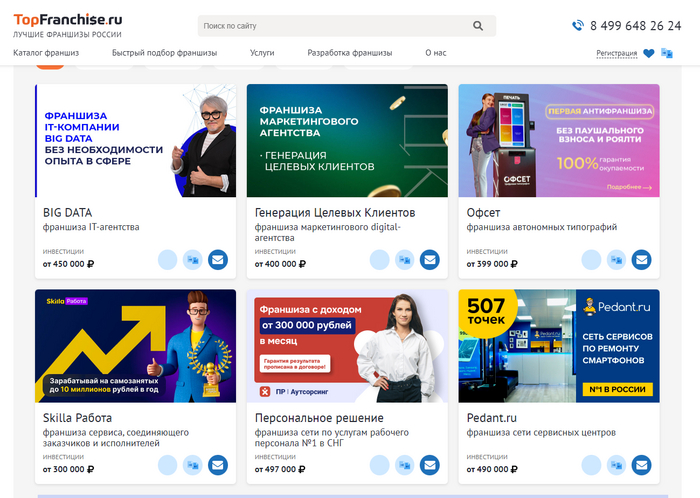The height and width of the screenshot is (498, 700).
Task: Open О нас page
Action: (436, 53)
